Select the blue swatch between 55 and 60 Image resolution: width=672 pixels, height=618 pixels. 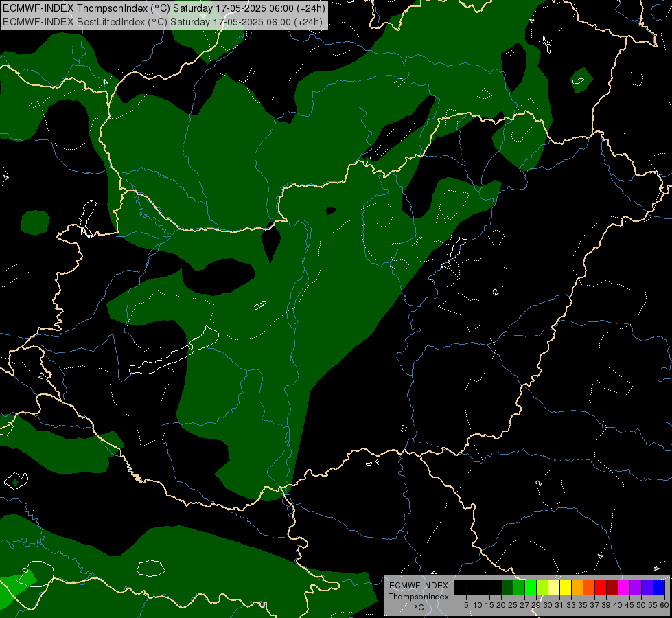pyautogui.click(x=659, y=587)
